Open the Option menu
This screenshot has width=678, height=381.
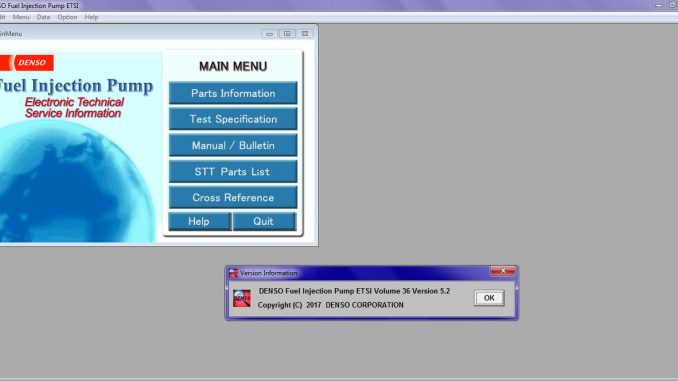click(x=67, y=17)
